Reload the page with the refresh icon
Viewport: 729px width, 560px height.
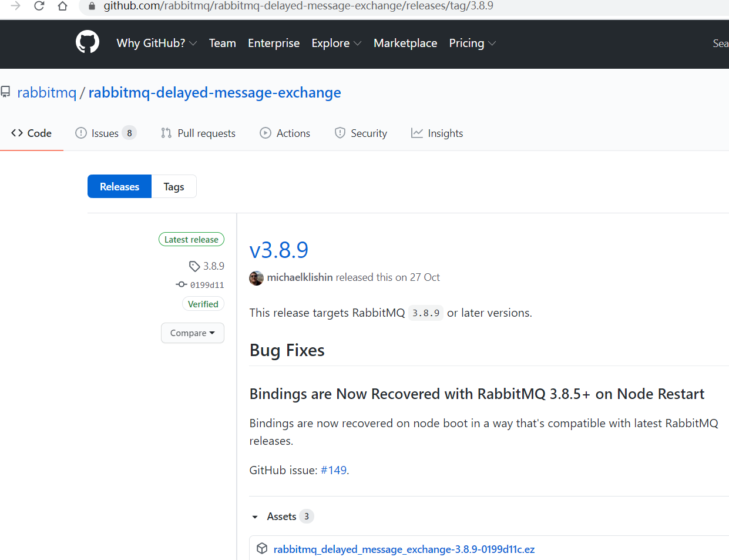click(x=39, y=6)
